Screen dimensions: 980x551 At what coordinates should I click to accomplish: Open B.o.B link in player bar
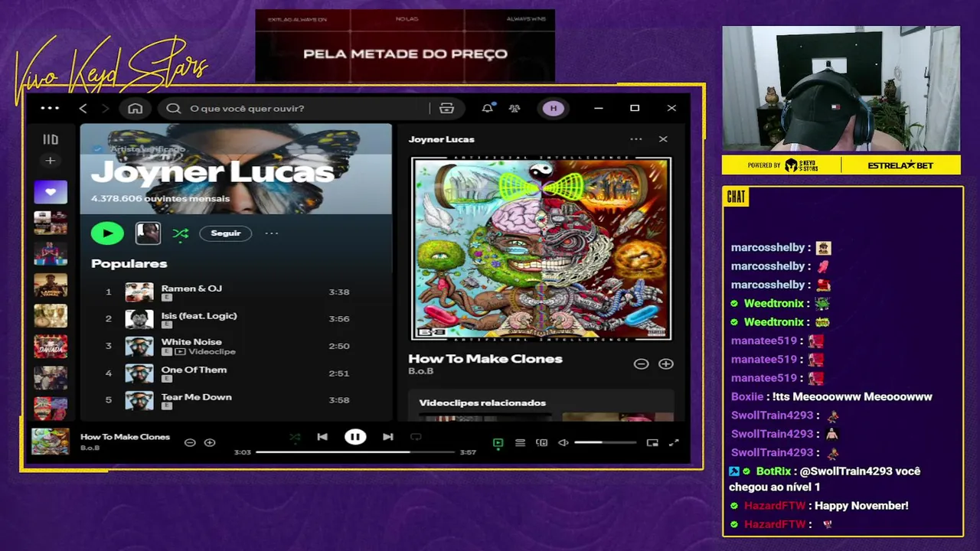tap(90, 448)
